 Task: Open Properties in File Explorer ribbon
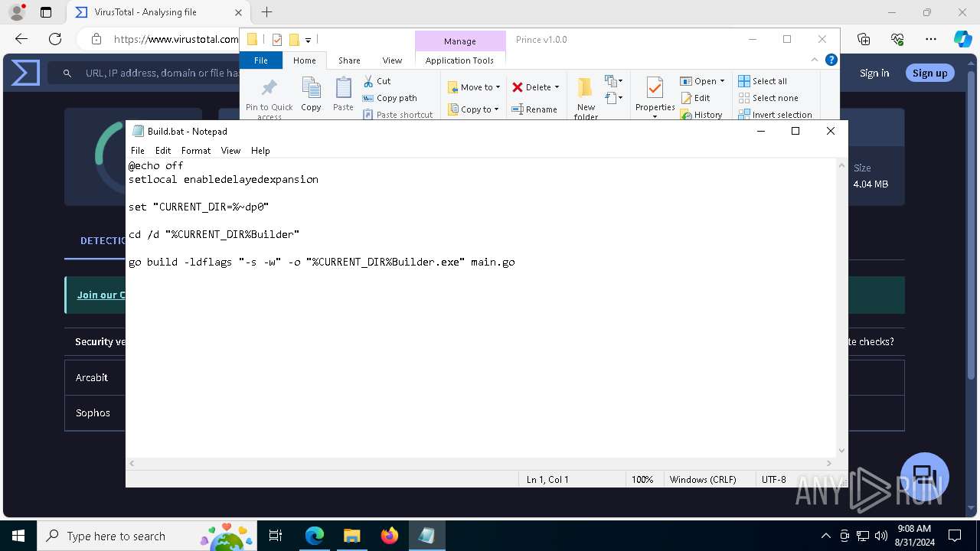click(x=655, y=98)
